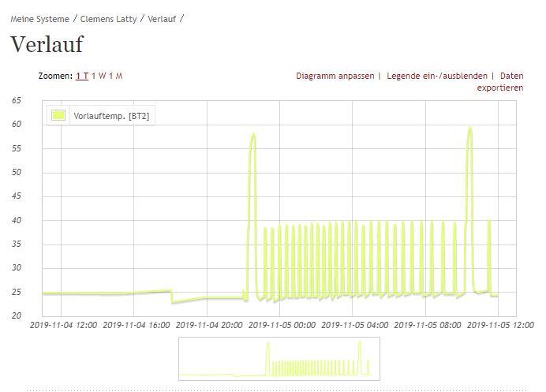Click the y-axis value 35
Screen dimensions: 546x392
pos(17,244)
